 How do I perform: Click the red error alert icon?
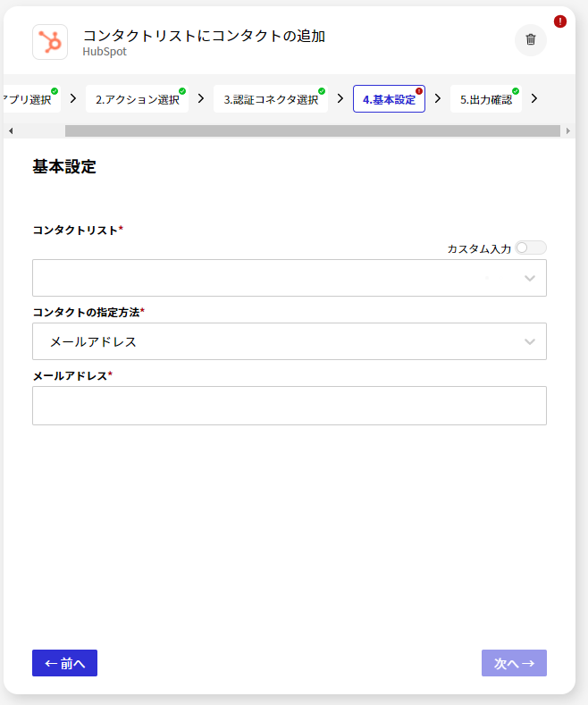tap(559, 21)
